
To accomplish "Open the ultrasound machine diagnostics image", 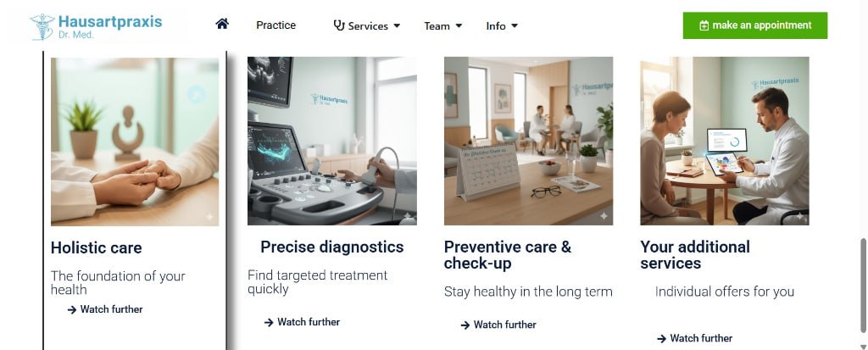I will tap(332, 141).
